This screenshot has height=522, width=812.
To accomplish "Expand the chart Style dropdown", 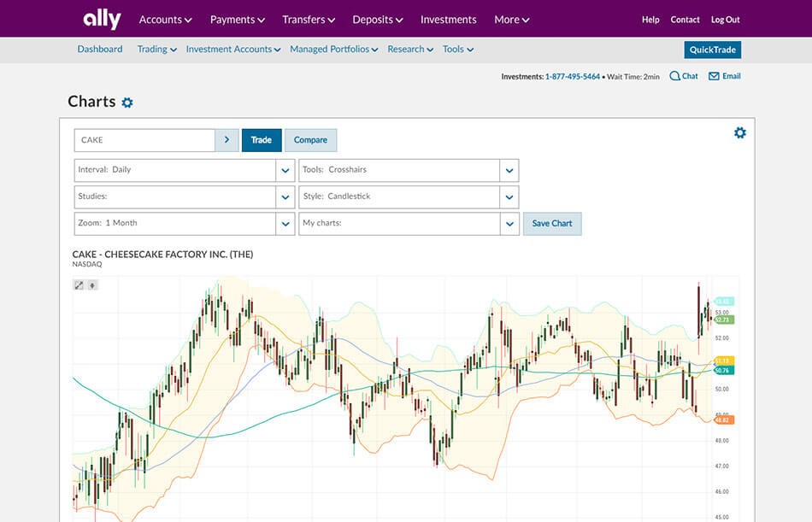I will click(x=509, y=196).
